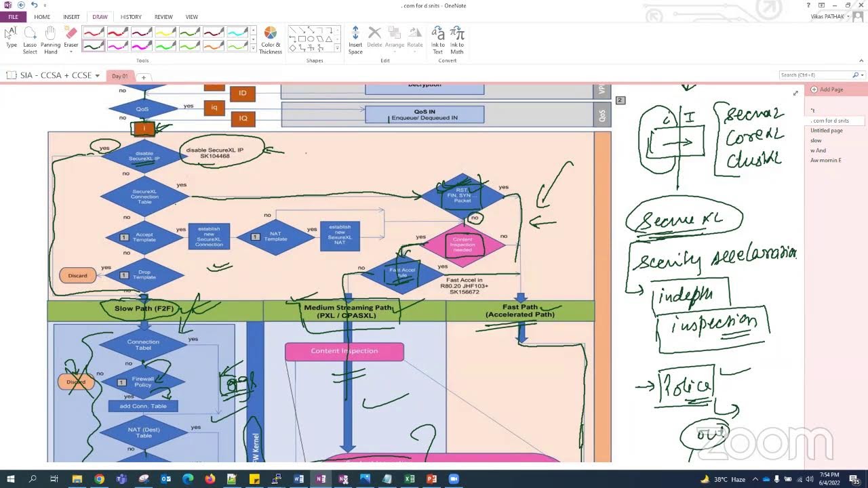
Task: Open Excel from the taskbar
Action: [409, 479]
